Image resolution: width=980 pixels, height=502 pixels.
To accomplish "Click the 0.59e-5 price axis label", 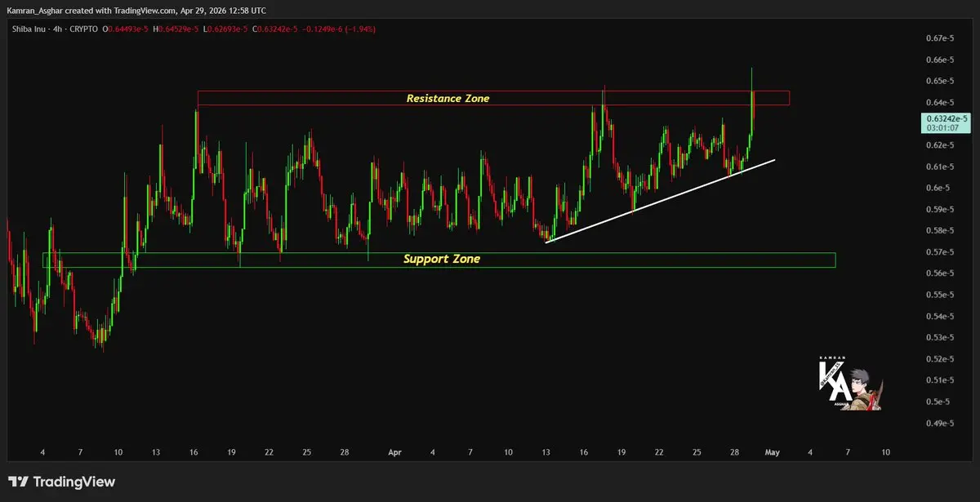I will coord(942,209).
